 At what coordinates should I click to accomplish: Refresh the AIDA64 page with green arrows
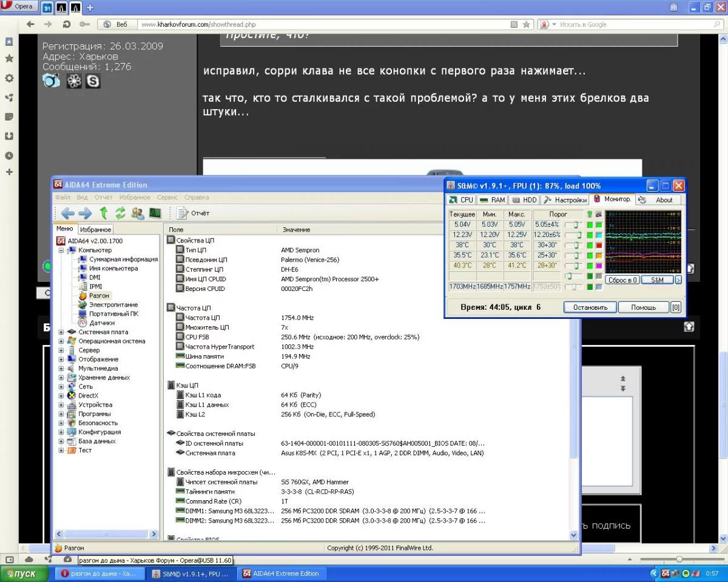pyautogui.click(x=120, y=213)
